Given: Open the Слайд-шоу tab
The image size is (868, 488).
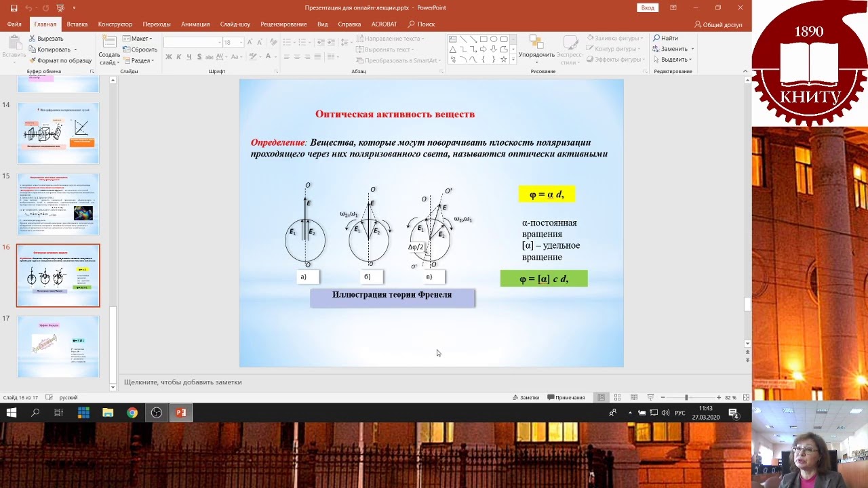Looking at the screenshot, I should (x=235, y=24).
